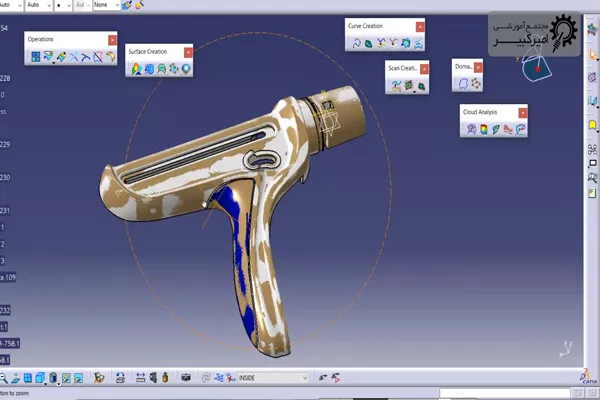Select Basic Surface Recognition in Surface Creation
Screen dimensions: 600x400
[136, 69]
